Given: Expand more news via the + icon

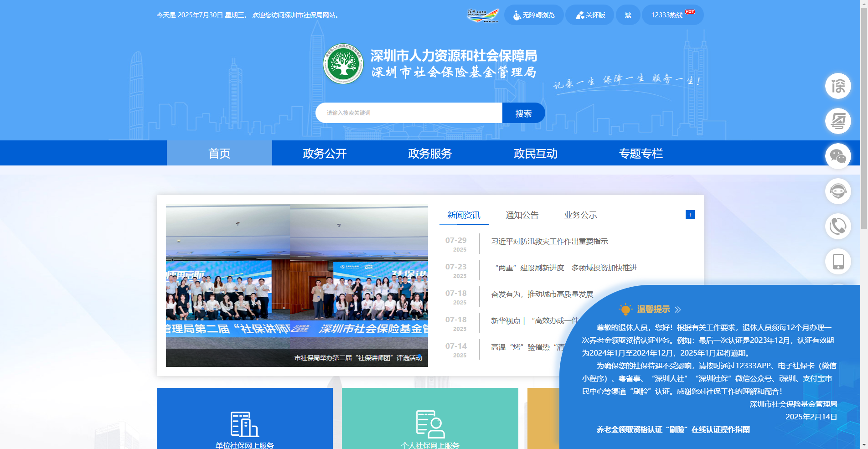Looking at the screenshot, I should pyautogui.click(x=690, y=214).
